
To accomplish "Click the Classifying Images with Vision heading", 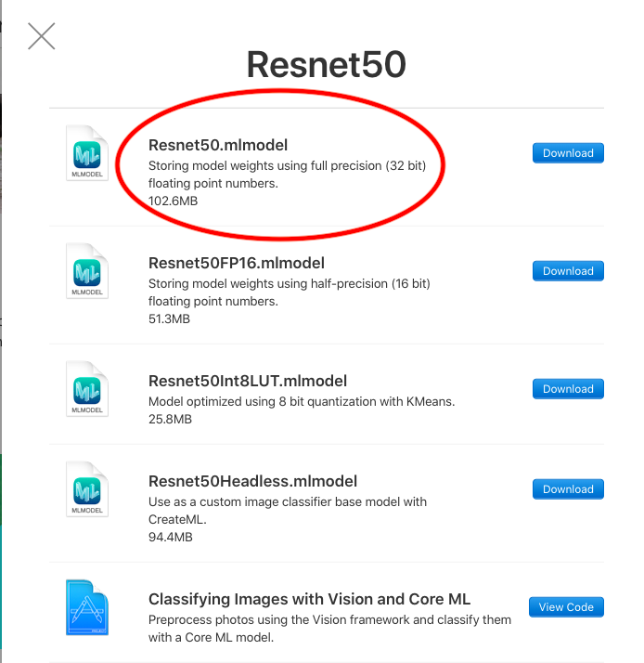I will 309,599.
